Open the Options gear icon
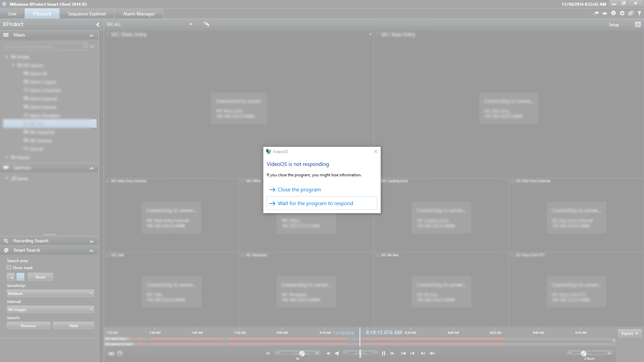The width and height of the screenshot is (644, 362). pos(622,13)
